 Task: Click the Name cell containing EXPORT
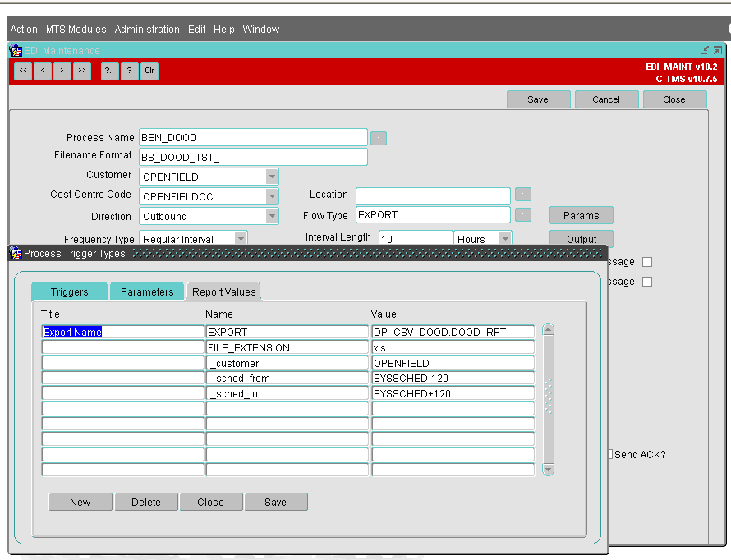(287, 332)
